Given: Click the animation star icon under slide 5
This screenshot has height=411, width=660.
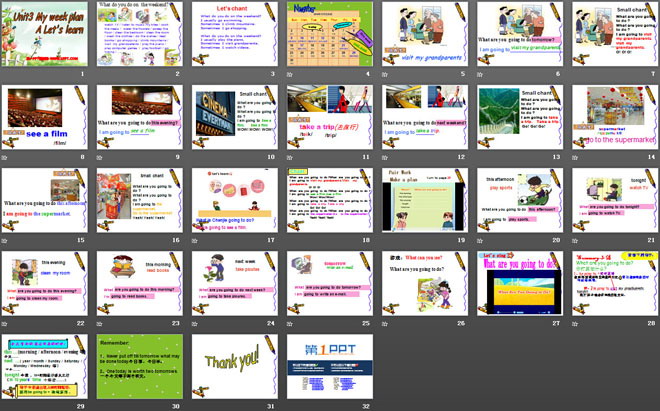Looking at the screenshot, I should (x=385, y=75).
